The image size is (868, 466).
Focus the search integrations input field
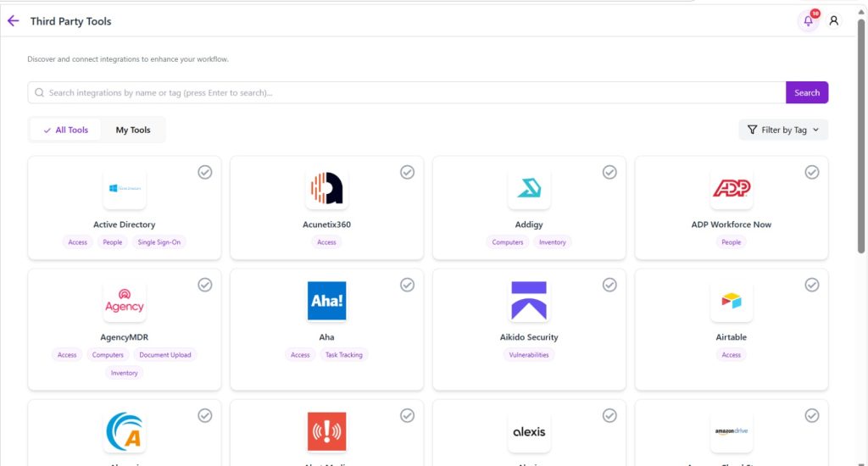(407, 92)
